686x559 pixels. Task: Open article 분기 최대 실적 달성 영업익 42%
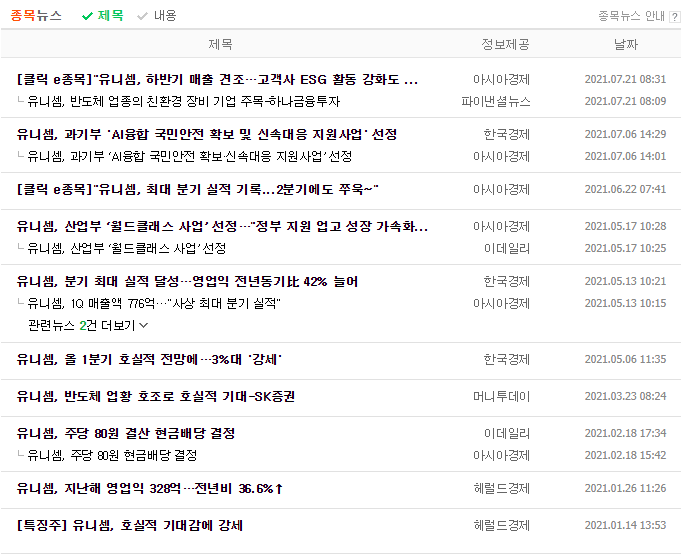click(x=187, y=281)
